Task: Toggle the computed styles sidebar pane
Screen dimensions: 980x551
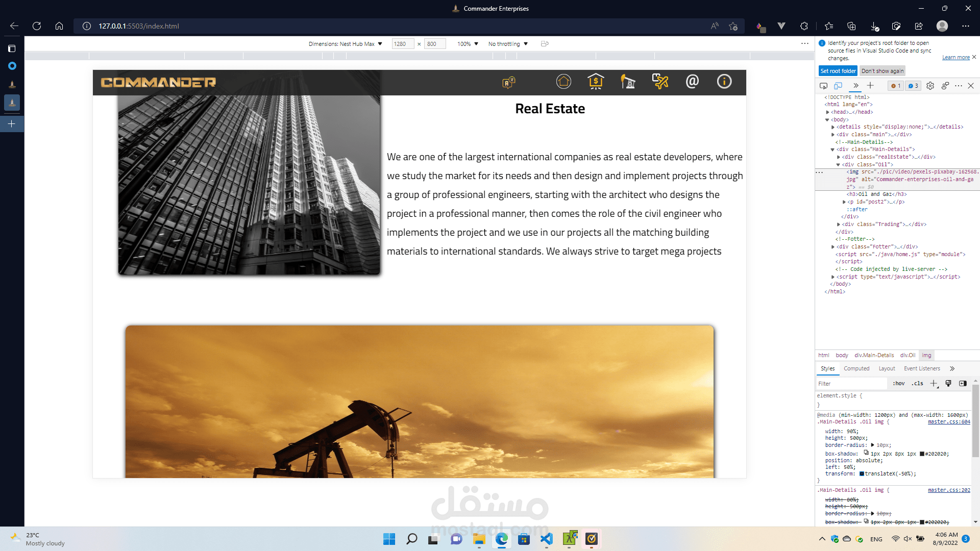Action: [963, 384]
